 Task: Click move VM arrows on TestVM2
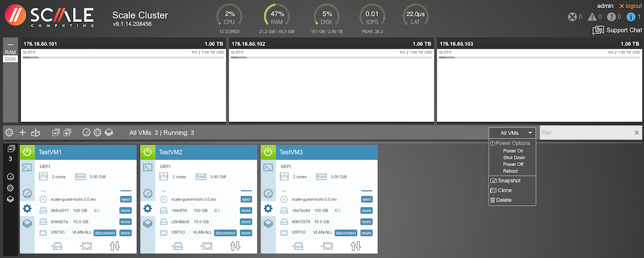(x=235, y=245)
